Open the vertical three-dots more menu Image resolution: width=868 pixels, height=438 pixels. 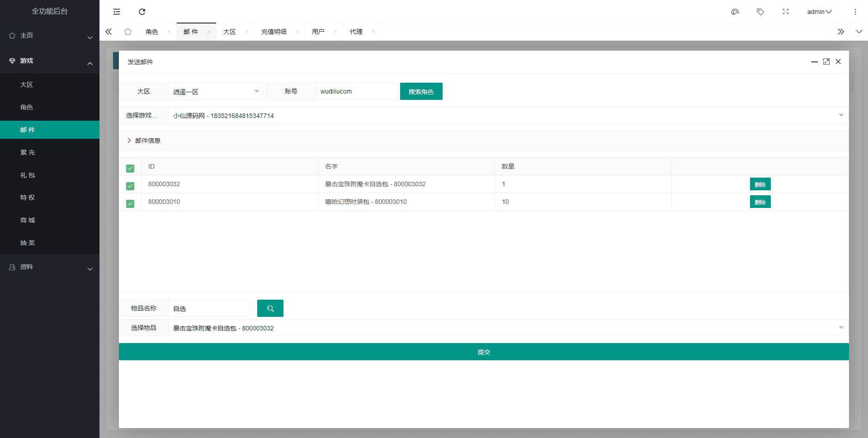coord(855,12)
